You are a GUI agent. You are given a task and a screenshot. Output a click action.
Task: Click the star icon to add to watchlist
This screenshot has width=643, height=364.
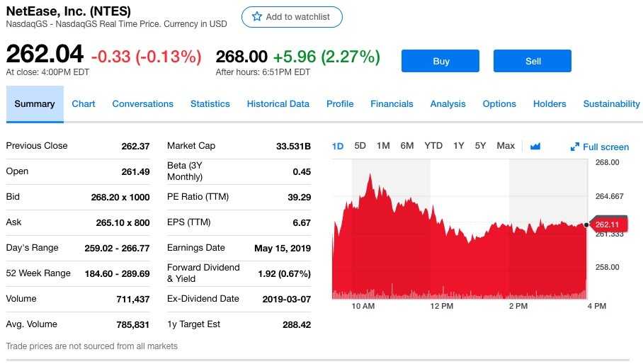click(x=257, y=16)
